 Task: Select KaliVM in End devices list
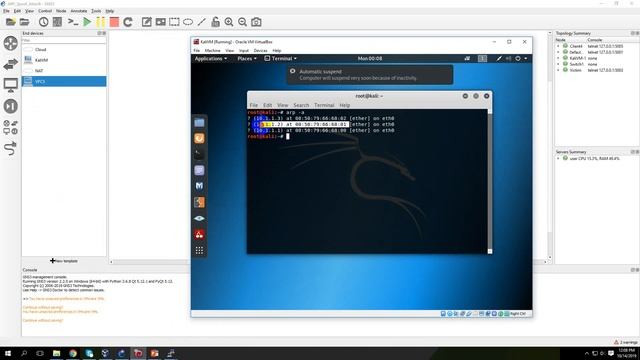[x=64, y=60]
